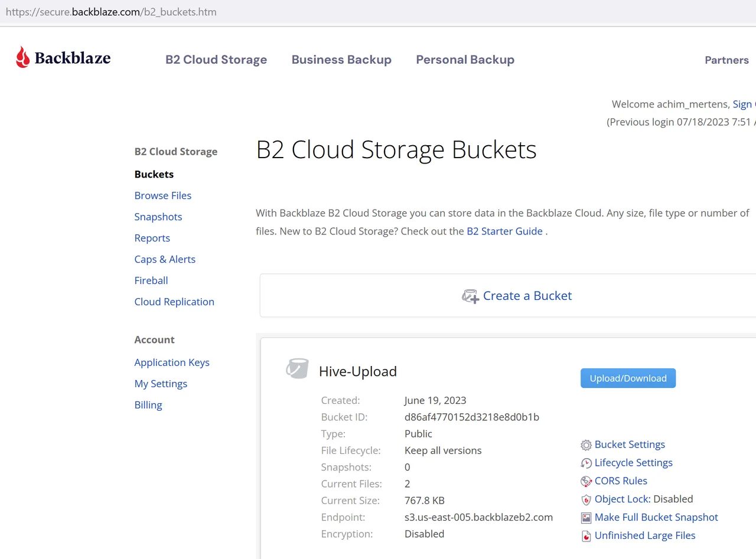
Task: Click the Created date June 19, 2023
Action: coord(435,400)
